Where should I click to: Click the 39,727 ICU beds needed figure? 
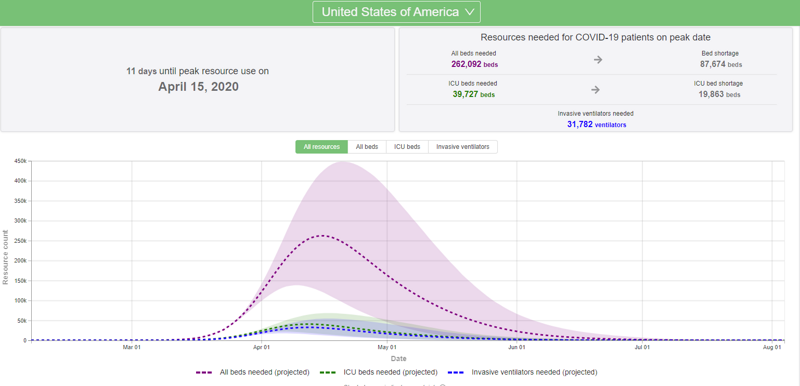pos(473,94)
